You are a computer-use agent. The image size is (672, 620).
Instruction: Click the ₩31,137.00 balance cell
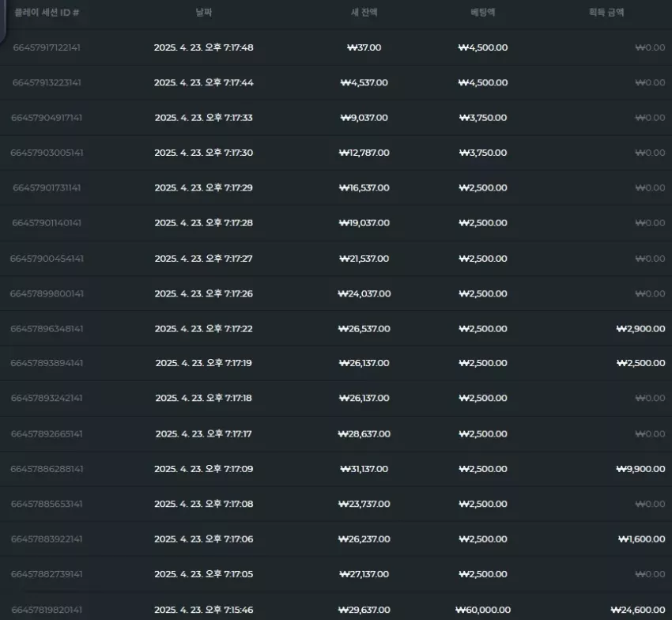tap(364, 469)
